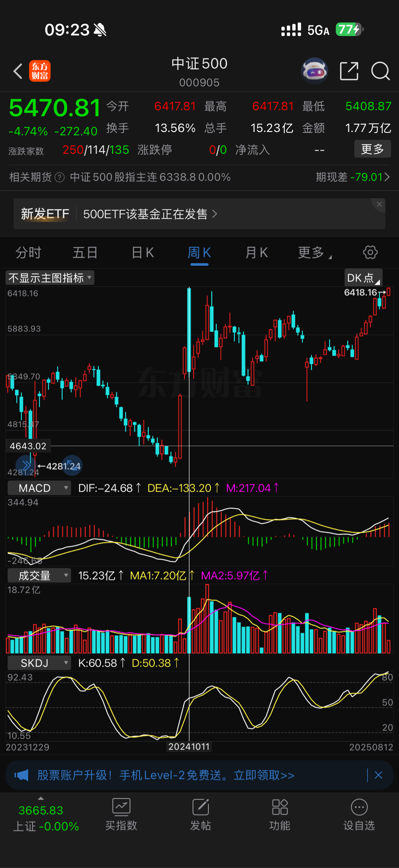This screenshot has height=868, width=399.
Task: Tap the back arrow icon
Action: (x=18, y=71)
